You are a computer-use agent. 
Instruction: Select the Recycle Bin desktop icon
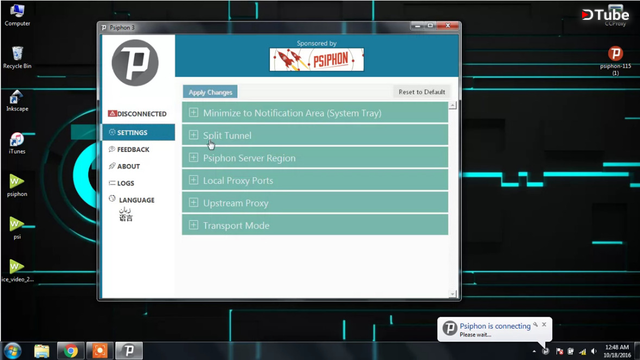point(17,58)
